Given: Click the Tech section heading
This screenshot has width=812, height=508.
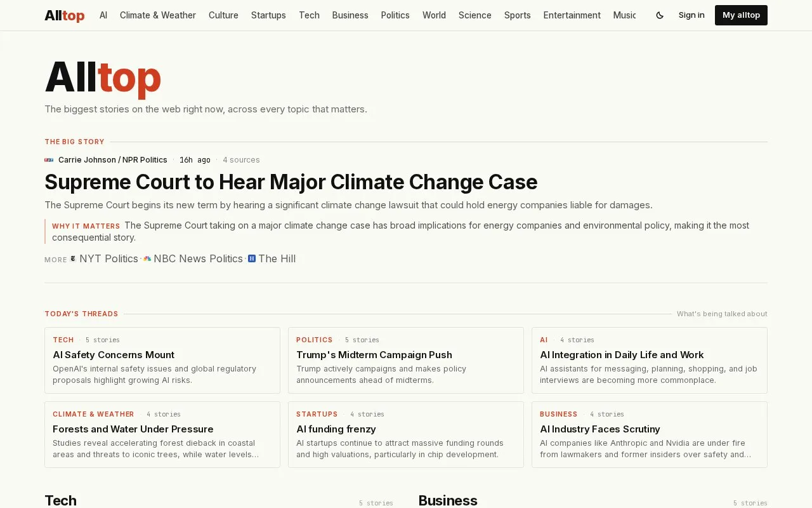Looking at the screenshot, I should point(61,500).
